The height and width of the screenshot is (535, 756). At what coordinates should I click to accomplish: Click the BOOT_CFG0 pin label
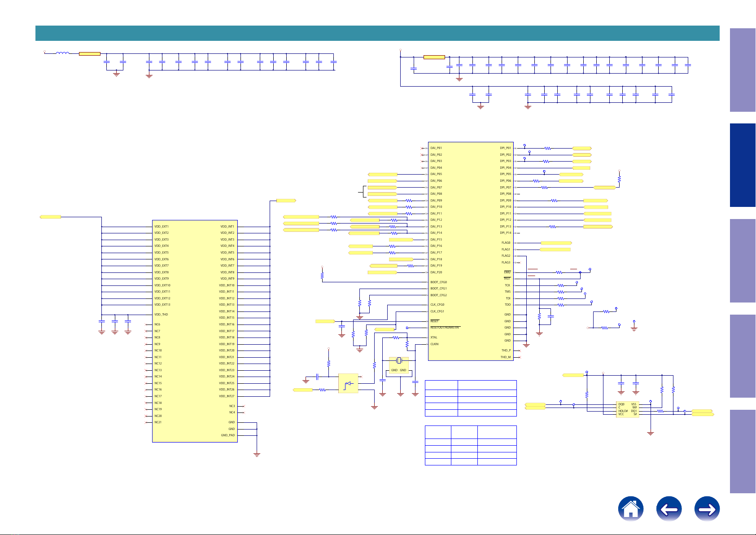tap(439, 282)
